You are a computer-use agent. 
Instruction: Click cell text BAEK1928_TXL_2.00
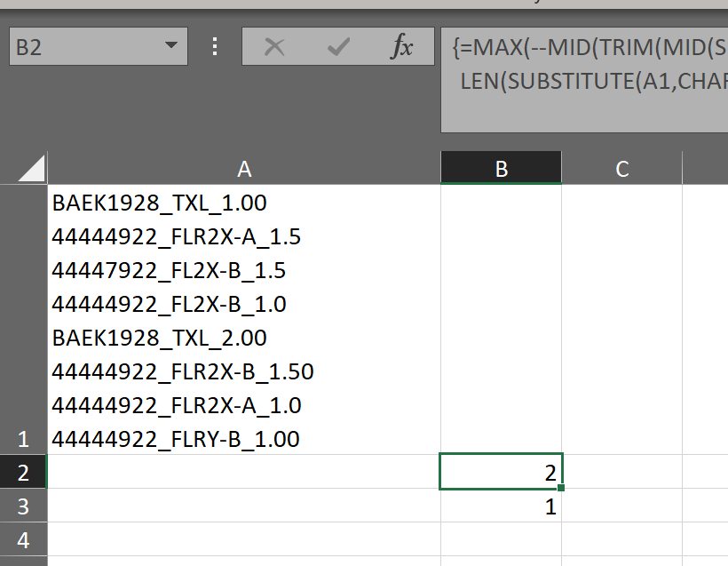click(159, 338)
